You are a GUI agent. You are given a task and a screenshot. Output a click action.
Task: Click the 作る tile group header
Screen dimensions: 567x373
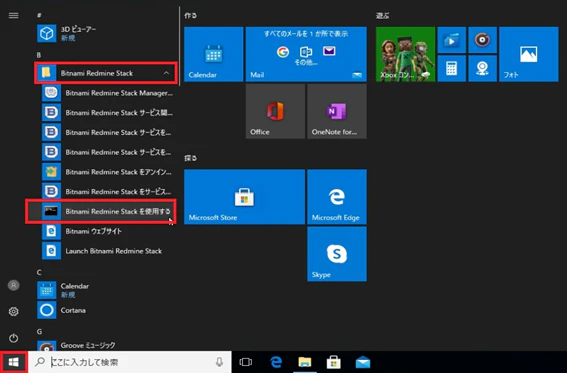pyautogui.click(x=191, y=16)
